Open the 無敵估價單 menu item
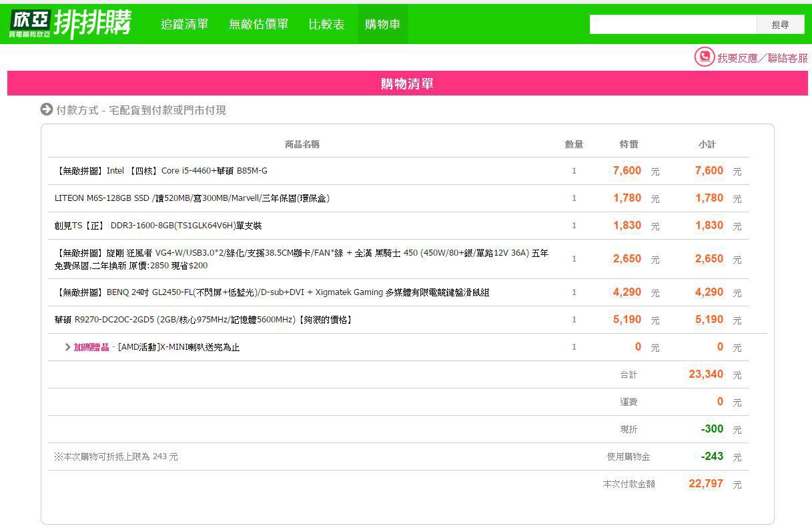Viewport: 812px width, 528px height. [259, 24]
